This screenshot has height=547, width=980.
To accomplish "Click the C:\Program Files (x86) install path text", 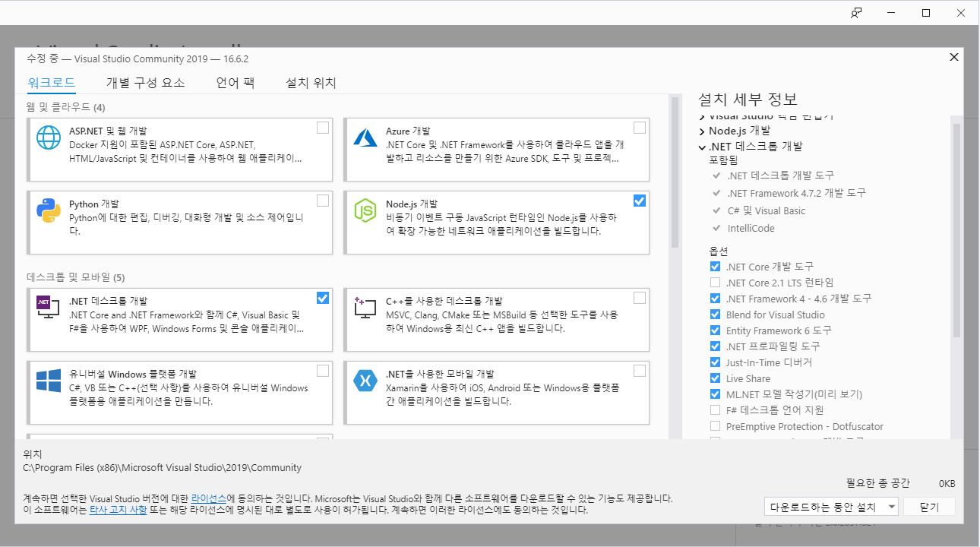I will click(163, 468).
